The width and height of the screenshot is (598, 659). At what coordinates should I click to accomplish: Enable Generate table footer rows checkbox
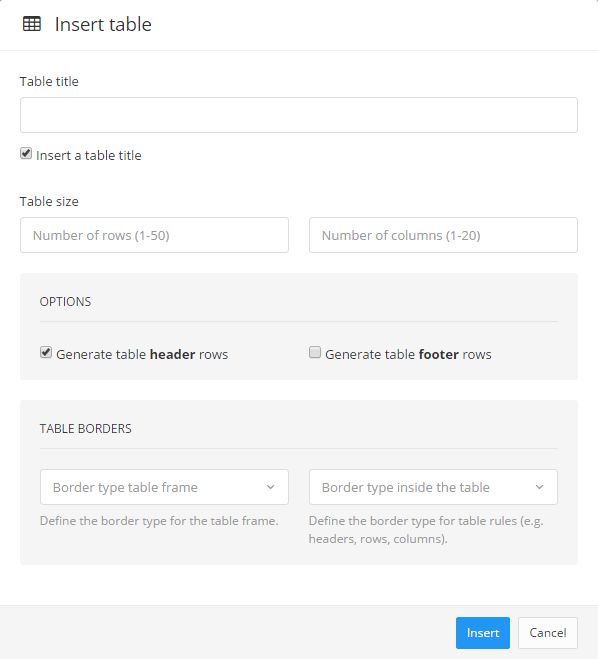point(315,352)
